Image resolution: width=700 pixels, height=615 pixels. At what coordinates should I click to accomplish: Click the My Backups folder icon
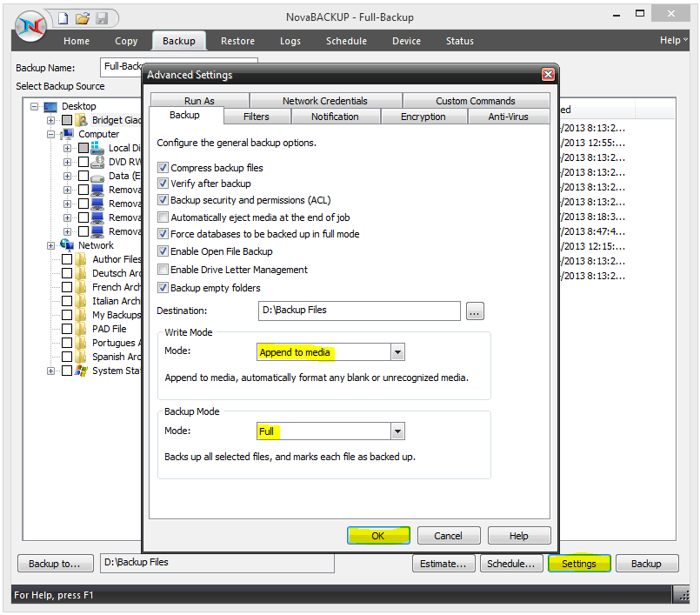click(81, 315)
